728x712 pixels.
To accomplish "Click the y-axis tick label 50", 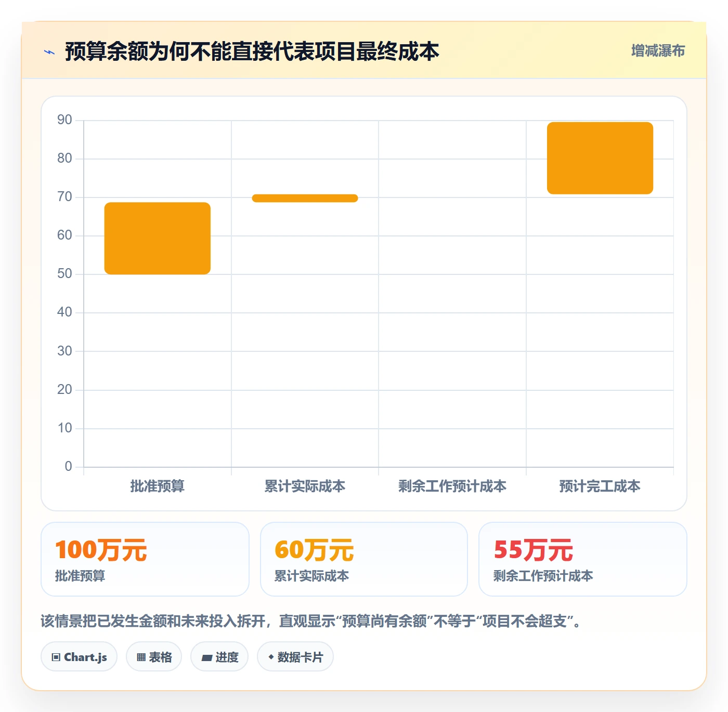I will 64,274.
